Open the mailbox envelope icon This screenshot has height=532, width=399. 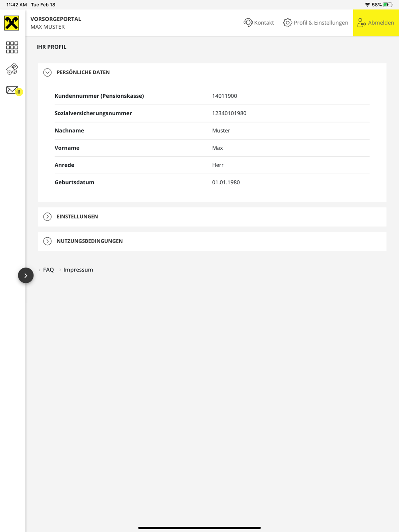[x=12, y=90]
